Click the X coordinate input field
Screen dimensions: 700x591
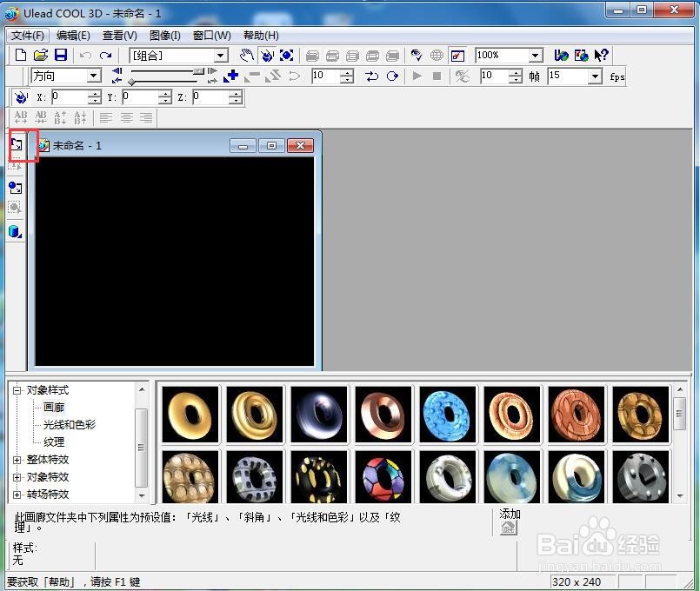pyautogui.click(x=70, y=96)
